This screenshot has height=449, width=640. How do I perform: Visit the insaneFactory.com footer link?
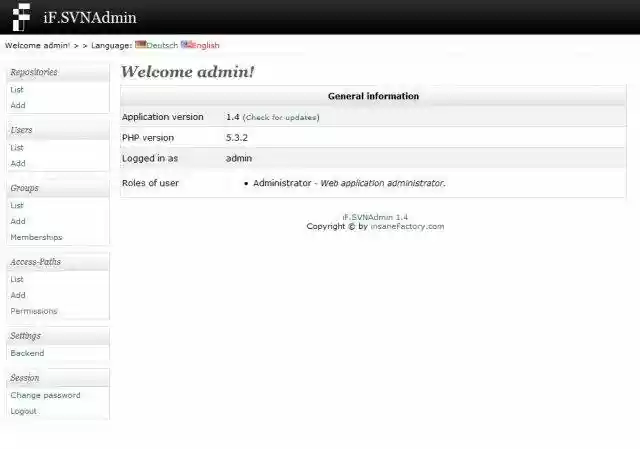(x=407, y=226)
